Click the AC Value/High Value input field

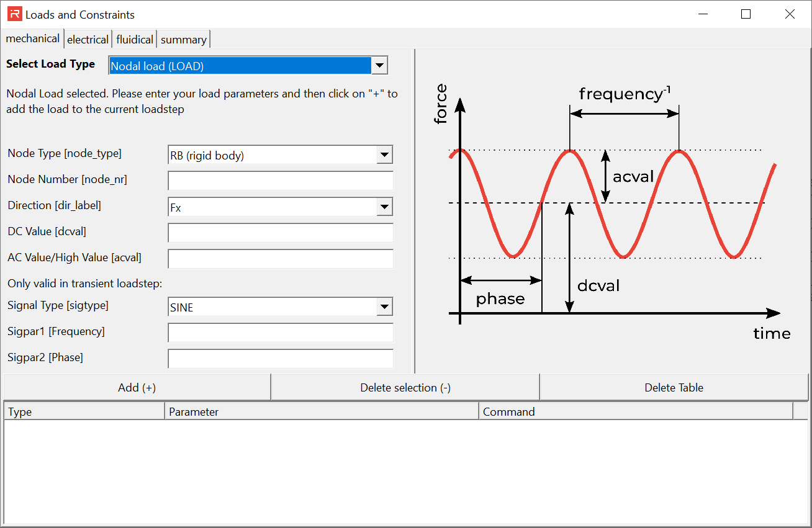pos(280,259)
